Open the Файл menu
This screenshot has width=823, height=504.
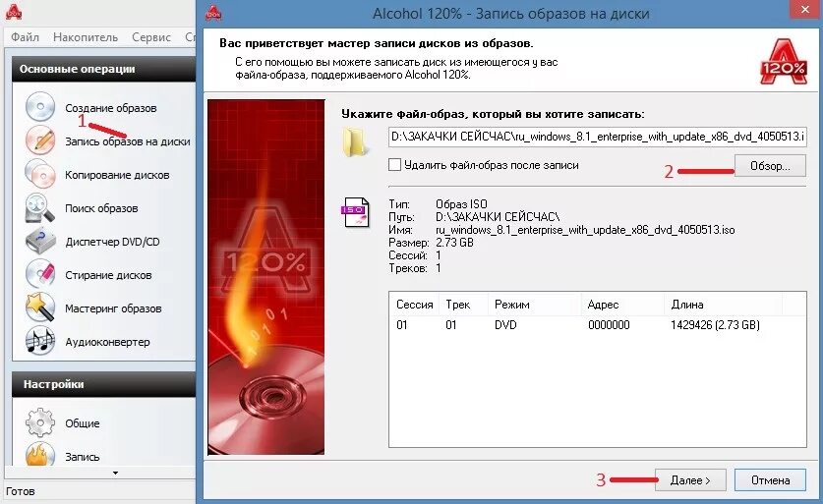(x=25, y=37)
